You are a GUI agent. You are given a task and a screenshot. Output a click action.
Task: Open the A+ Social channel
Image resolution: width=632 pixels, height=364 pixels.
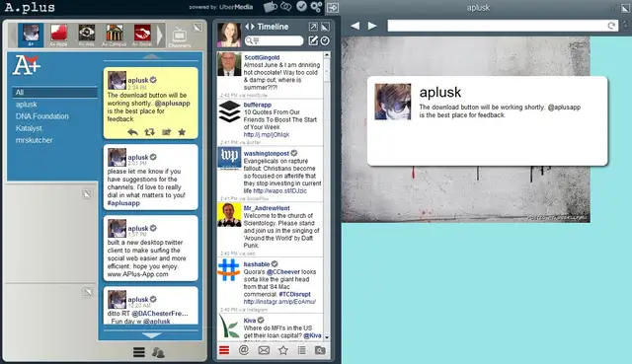click(142, 35)
